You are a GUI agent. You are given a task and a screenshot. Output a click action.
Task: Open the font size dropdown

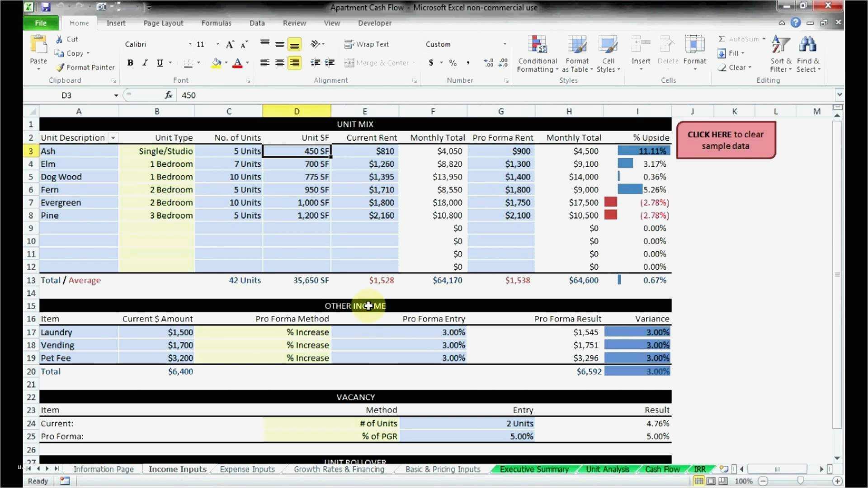tap(217, 44)
